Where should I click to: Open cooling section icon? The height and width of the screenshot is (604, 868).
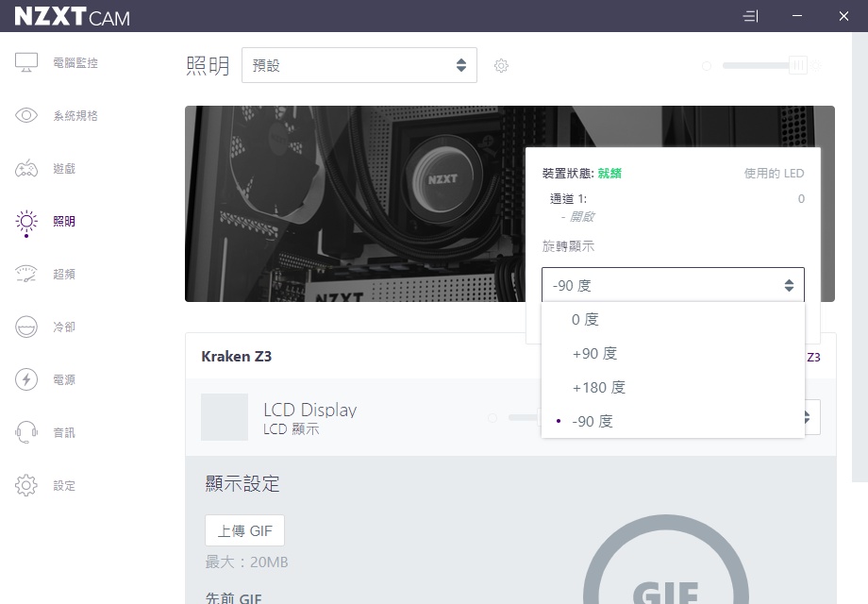coord(26,327)
